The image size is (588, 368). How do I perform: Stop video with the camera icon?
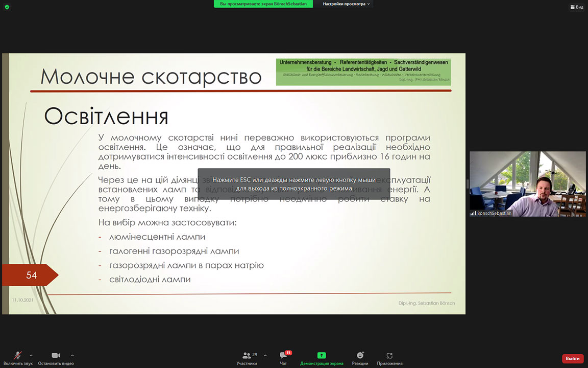(x=56, y=355)
